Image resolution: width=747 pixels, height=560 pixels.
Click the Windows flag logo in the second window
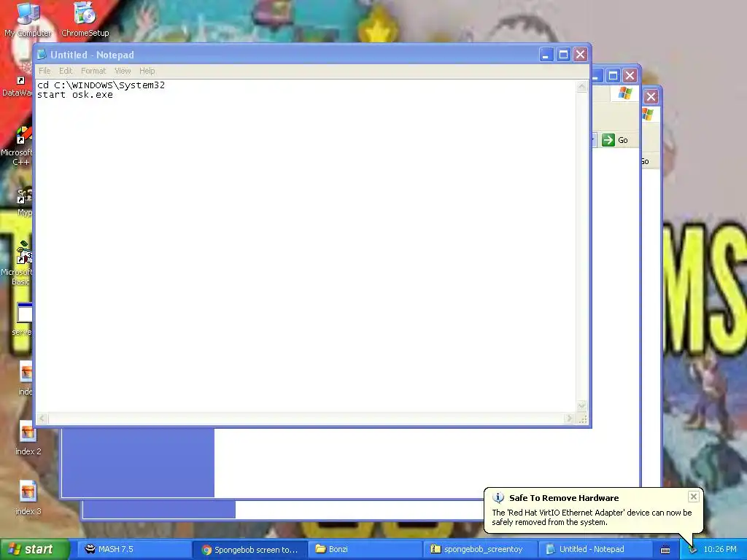point(625,93)
